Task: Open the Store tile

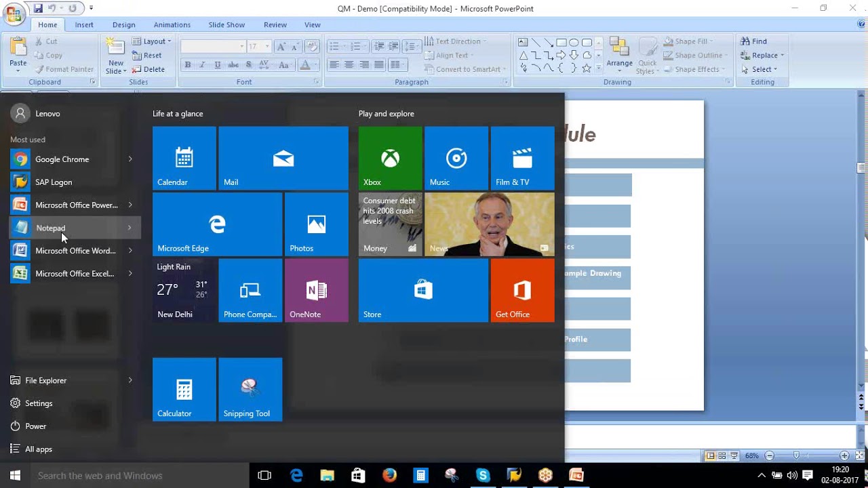Action: (423, 290)
